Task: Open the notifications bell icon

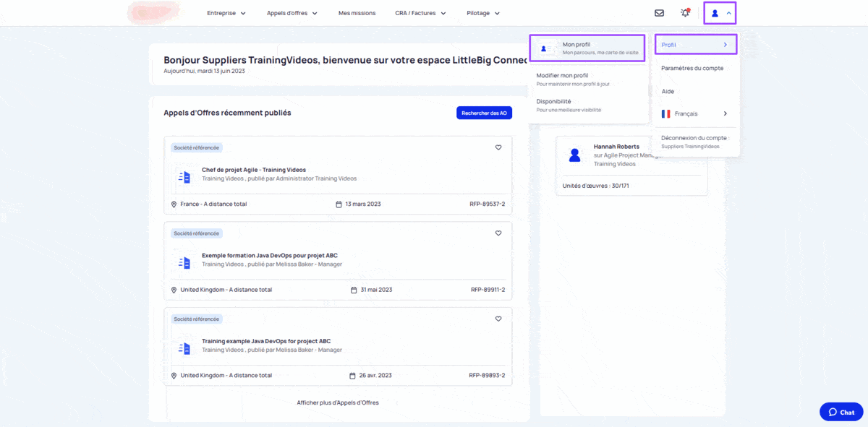Action: [685, 13]
